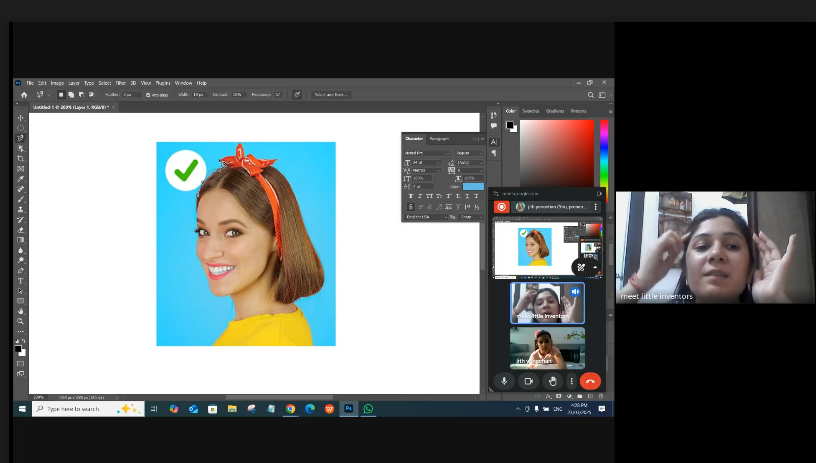The image size is (816, 463).
Task: Raise hand in the Meet call
Action: coord(552,381)
